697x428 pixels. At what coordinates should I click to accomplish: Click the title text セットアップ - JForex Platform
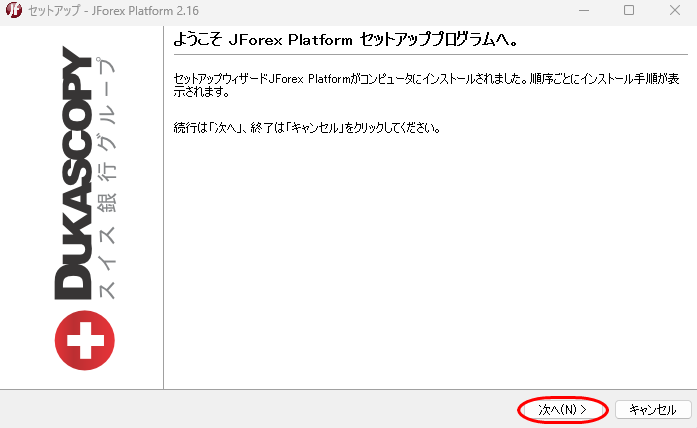(98, 11)
